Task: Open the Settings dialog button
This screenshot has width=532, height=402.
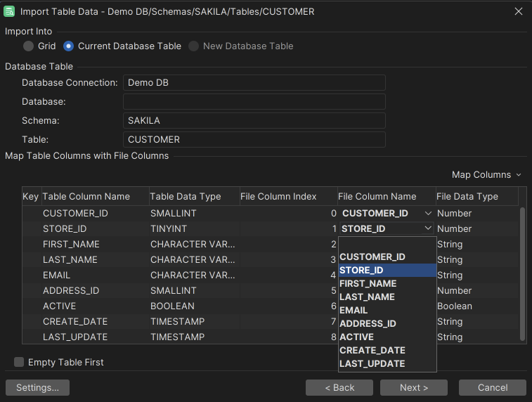Action: [37, 387]
